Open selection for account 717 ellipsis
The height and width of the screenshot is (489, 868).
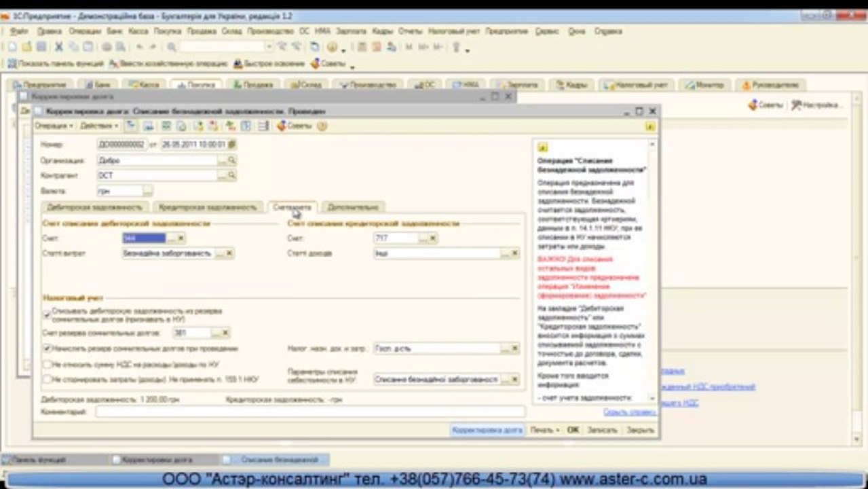coord(423,238)
